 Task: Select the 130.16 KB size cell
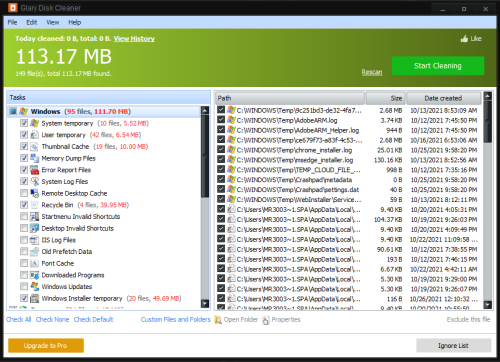pos(388,160)
